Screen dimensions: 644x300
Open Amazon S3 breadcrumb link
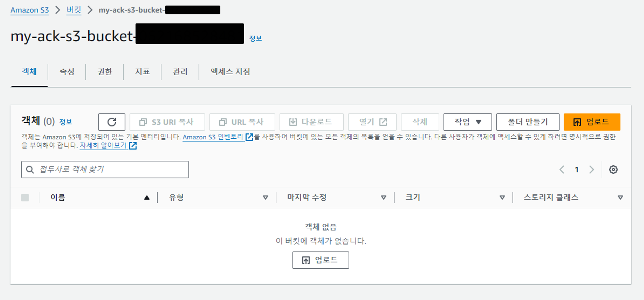30,10
